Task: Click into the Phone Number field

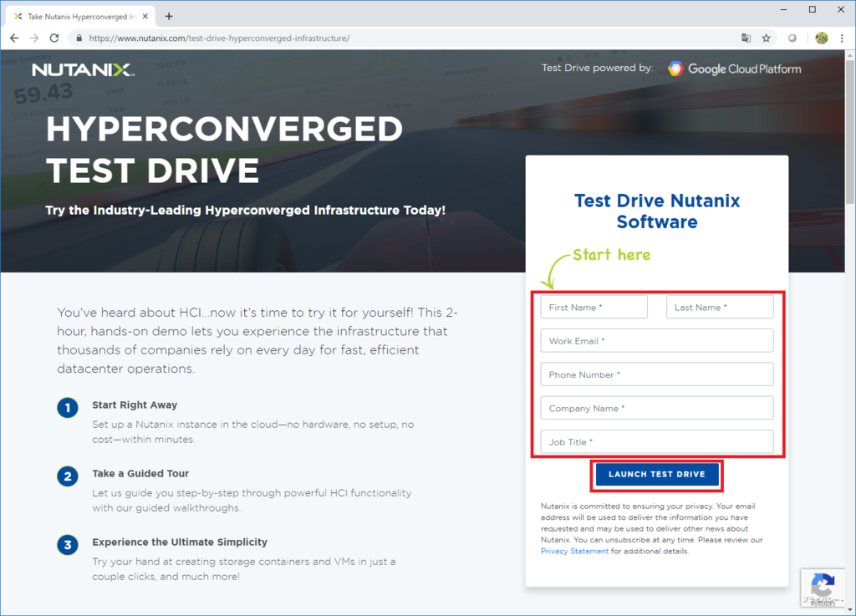Action: (x=657, y=374)
